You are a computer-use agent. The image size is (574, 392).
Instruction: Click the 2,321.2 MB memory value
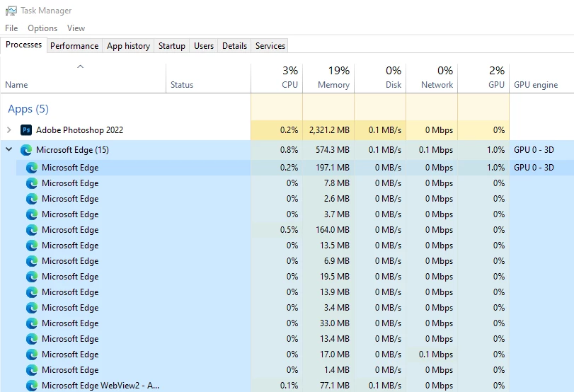[x=329, y=130]
